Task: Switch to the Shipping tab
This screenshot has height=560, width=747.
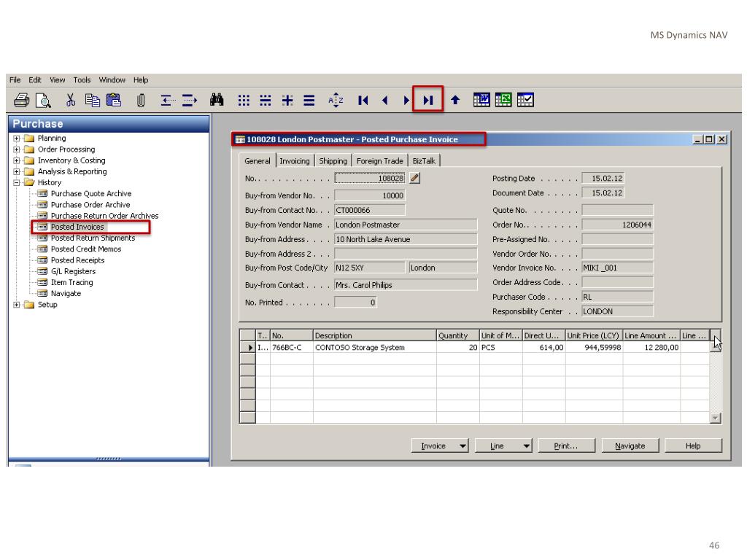Action: (333, 161)
